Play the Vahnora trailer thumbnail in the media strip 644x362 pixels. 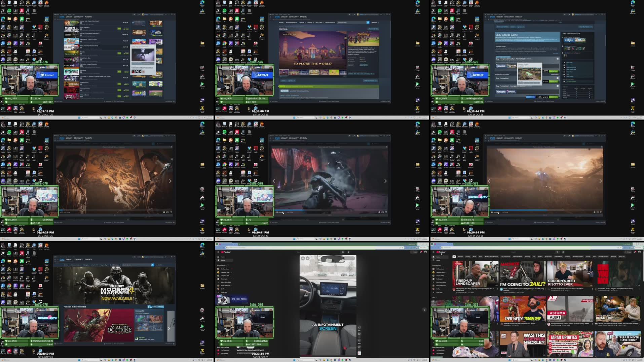pos(283,72)
